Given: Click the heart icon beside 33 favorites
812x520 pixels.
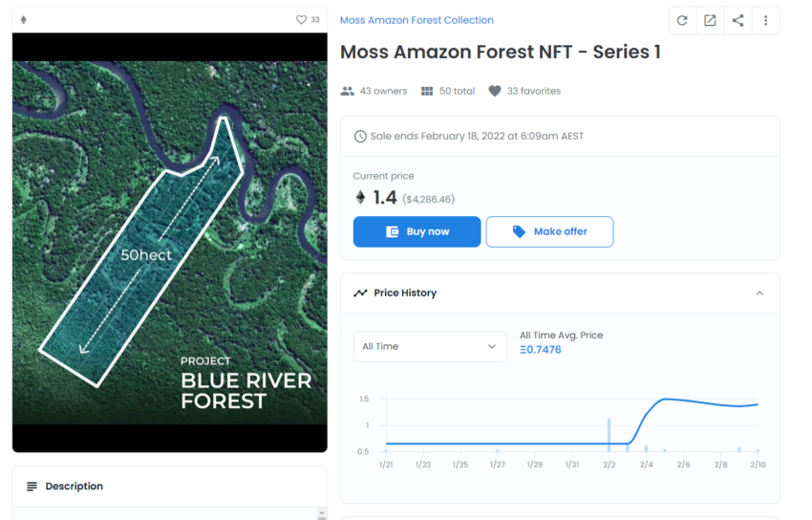Looking at the screenshot, I should point(495,91).
